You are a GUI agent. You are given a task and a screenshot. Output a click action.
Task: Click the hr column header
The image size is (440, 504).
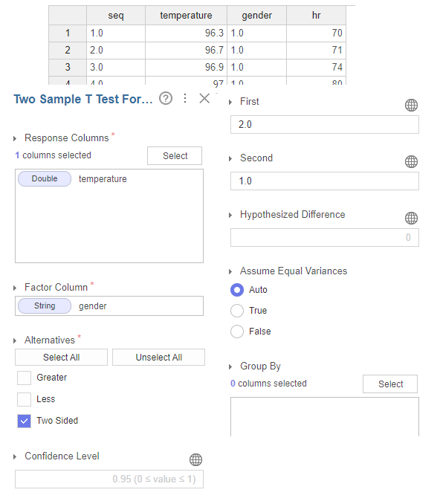[316, 16]
